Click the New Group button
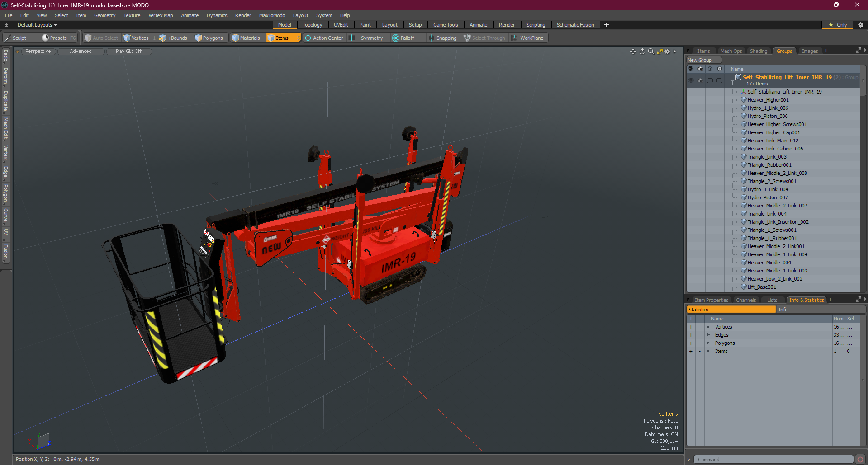 tap(704, 60)
